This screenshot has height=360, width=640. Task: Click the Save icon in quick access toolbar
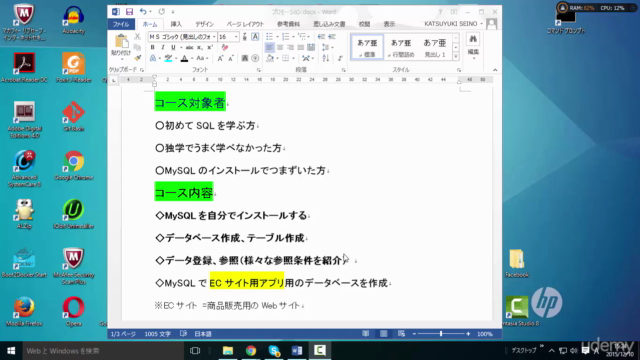click(129, 12)
